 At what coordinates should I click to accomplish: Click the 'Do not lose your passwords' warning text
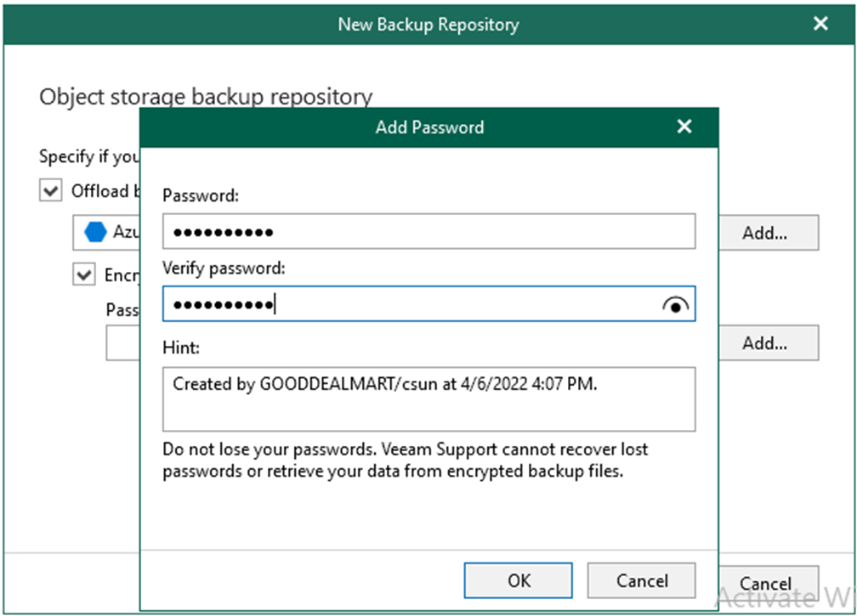pyautogui.click(x=405, y=460)
